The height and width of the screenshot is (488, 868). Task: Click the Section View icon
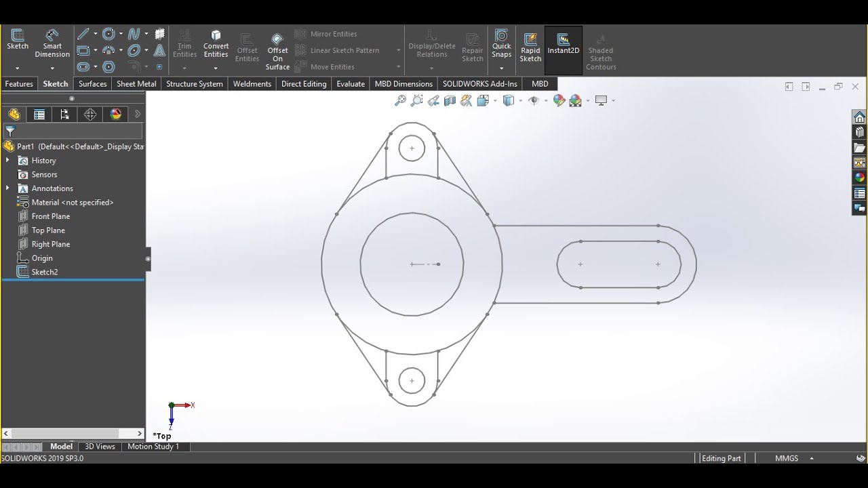pos(449,100)
